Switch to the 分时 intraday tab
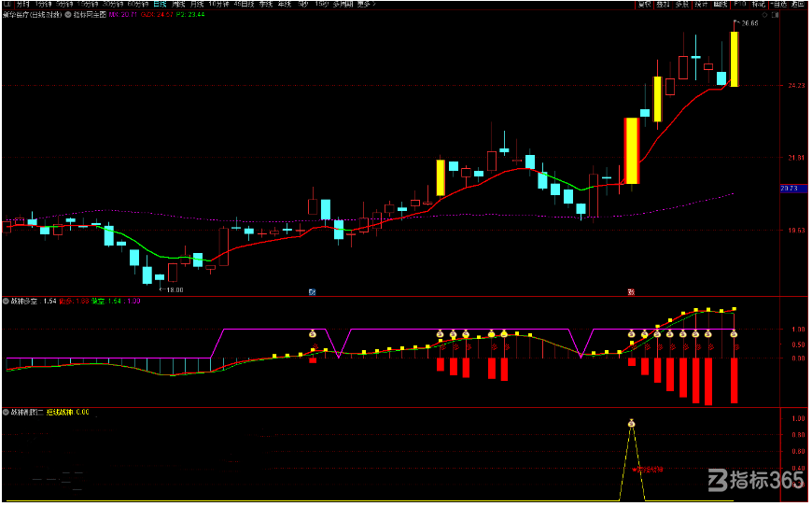Viewport: 812px width, 506px height. point(22,4)
